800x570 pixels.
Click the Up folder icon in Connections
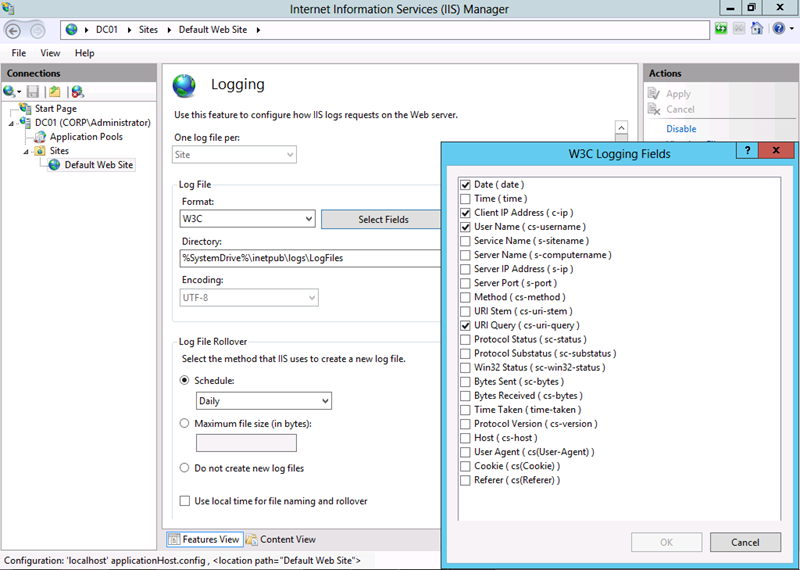[55, 92]
